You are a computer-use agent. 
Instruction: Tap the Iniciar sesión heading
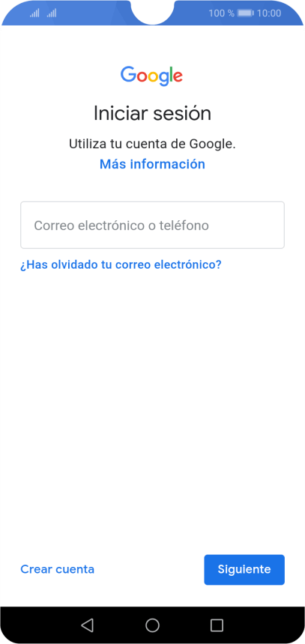click(x=152, y=113)
